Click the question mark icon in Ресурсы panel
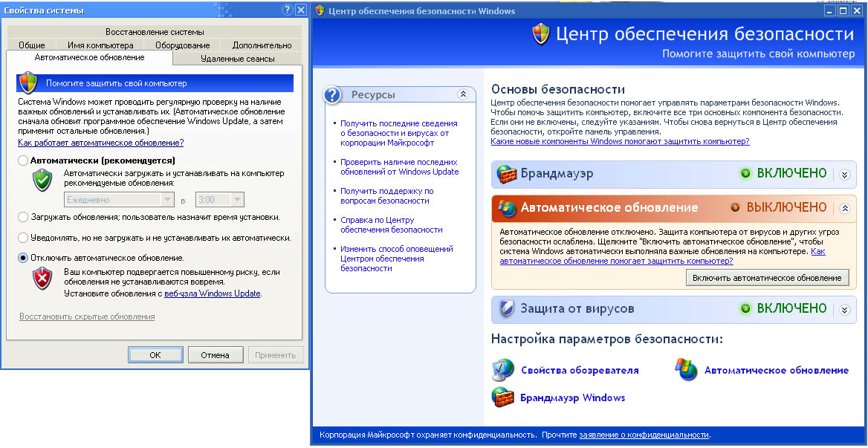 (332, 95)
